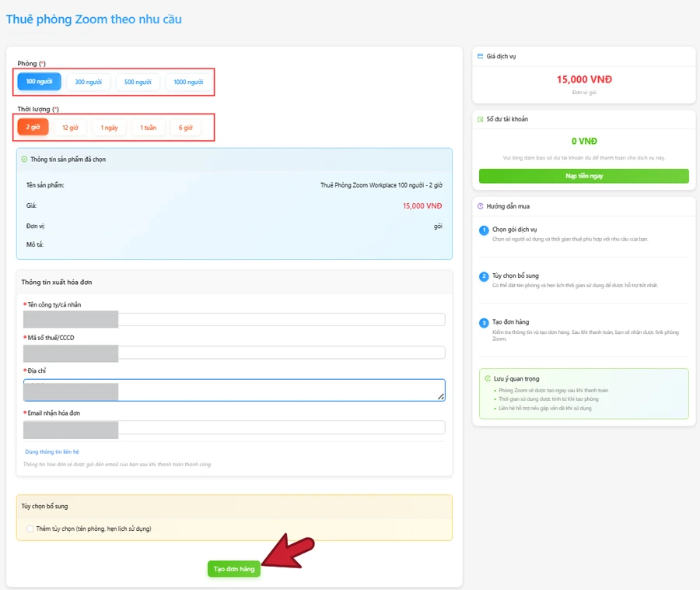Click the Giá dịch vụ card icon
This screenshot has height=590, width=700.
pyautogui.click(x=481, y=57)
